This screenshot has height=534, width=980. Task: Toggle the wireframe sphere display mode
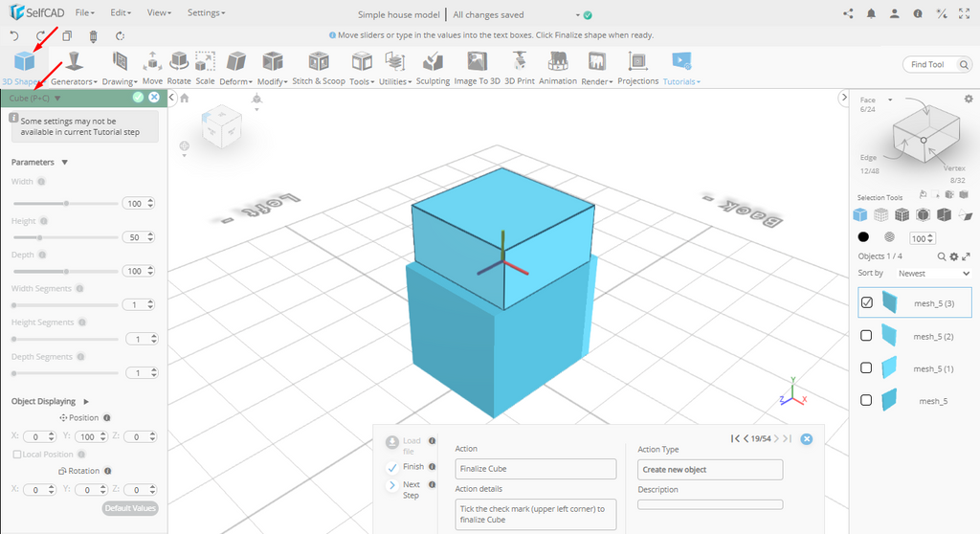[x=889, y=237]
